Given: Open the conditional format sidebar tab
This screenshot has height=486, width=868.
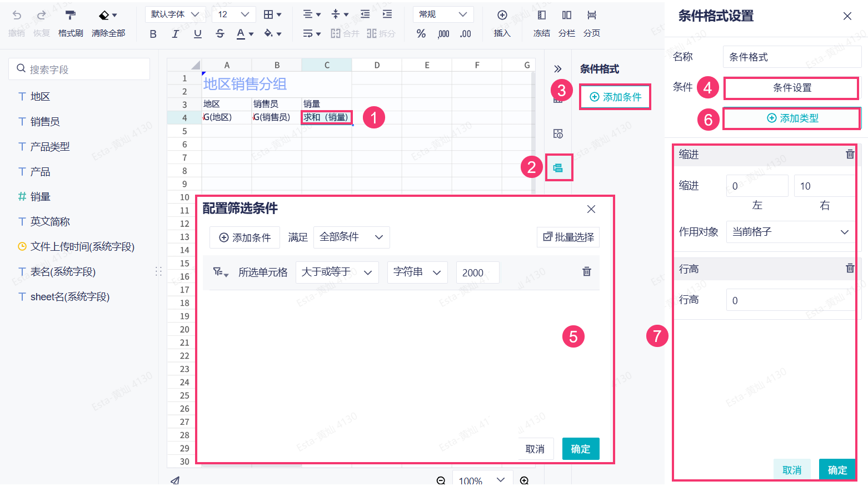Looking at the screenshot, I should pyautogui.click(x=558, y=168).
